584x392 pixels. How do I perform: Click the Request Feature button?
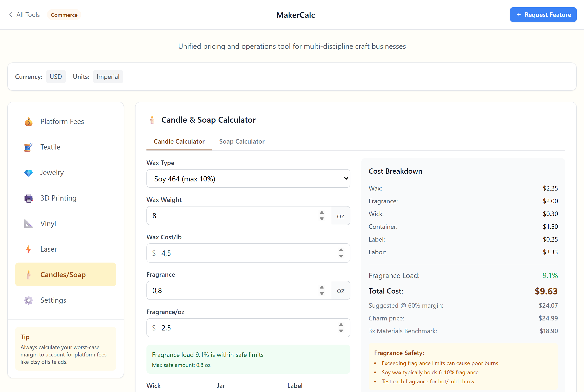coord(543,15)
